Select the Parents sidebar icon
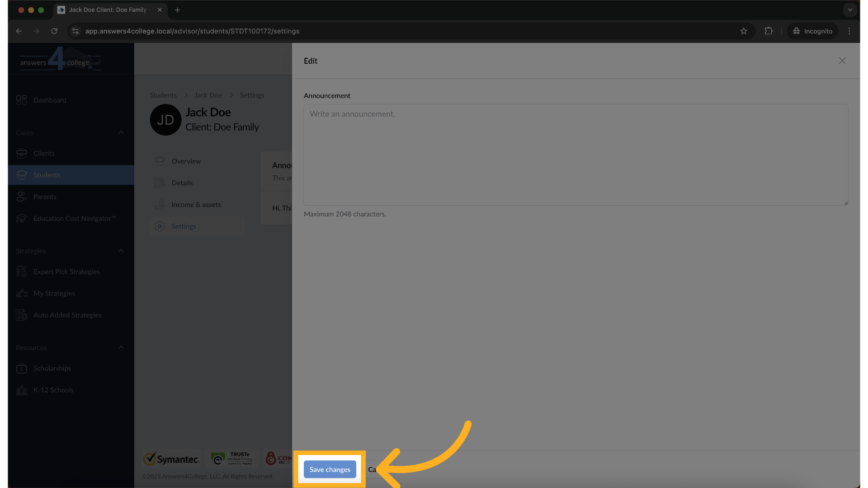Viewport: 868px width, 488px height. tap(22, 197)
